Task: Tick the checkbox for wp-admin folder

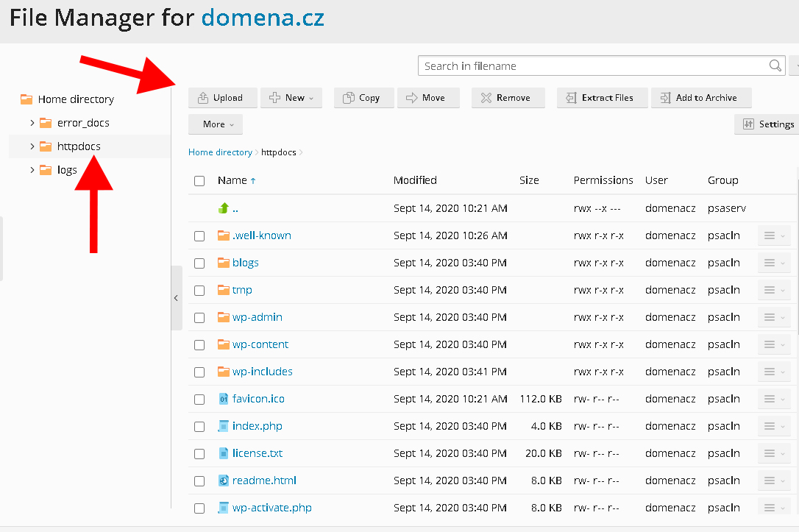Action: tap(199, 318)
